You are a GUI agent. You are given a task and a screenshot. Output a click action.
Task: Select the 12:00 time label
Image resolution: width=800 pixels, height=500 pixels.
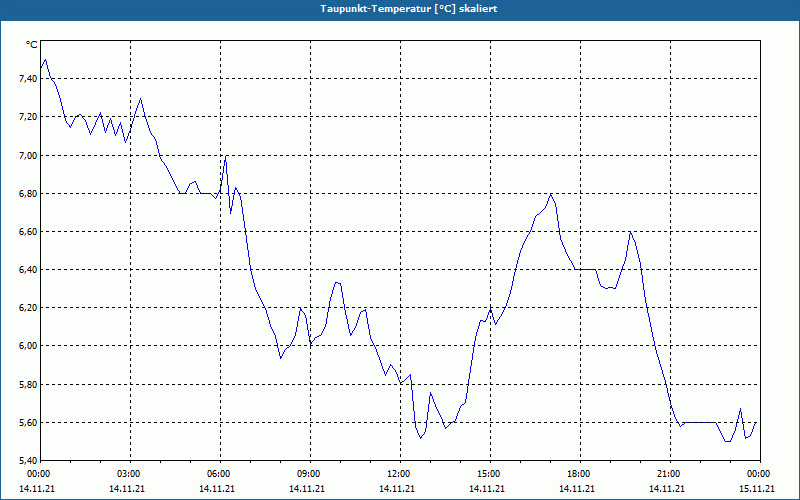coord(400,474)
